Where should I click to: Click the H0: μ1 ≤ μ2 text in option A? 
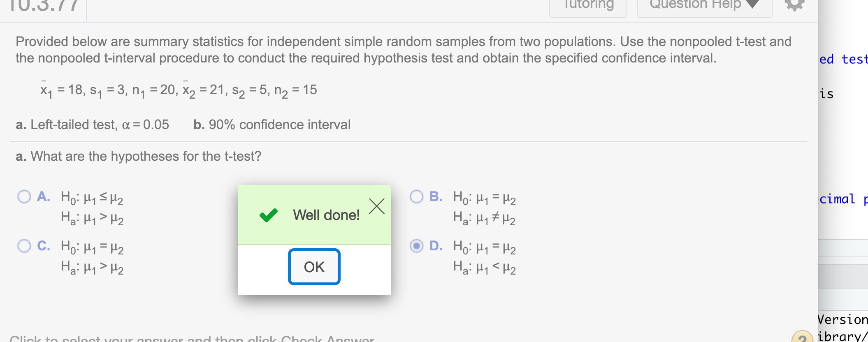click(x=92, y=198)
